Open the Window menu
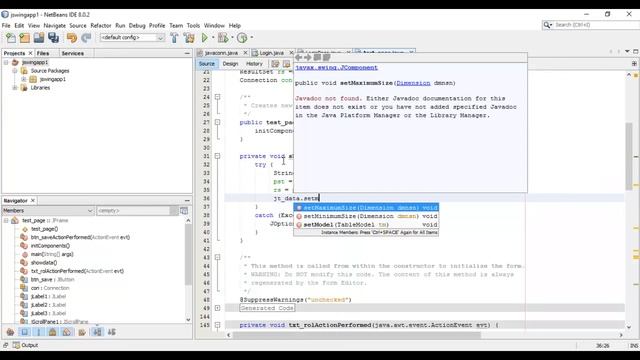The image size is (640, 360). point(214,25)
